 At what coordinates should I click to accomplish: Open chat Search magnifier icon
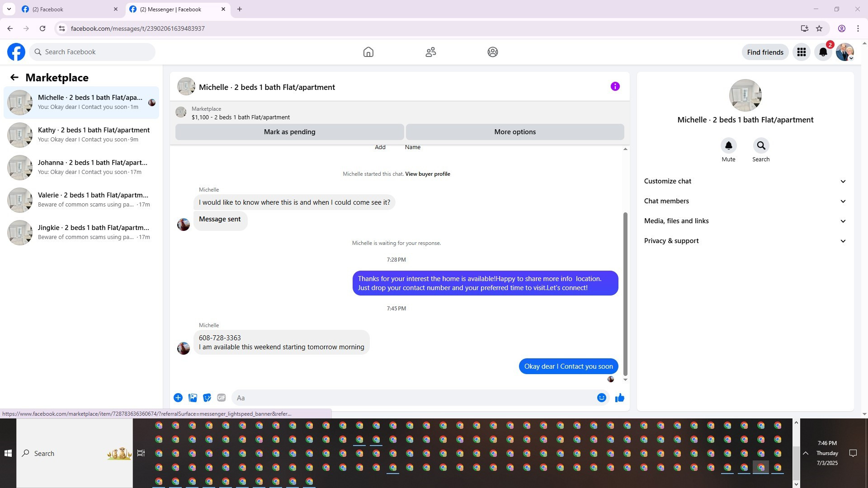coord(761,145)
